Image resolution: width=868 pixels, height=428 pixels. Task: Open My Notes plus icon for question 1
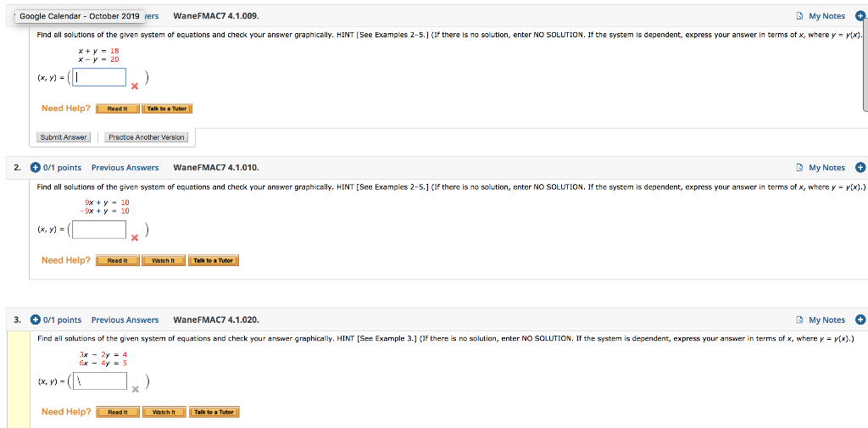[x=861, y=15]
